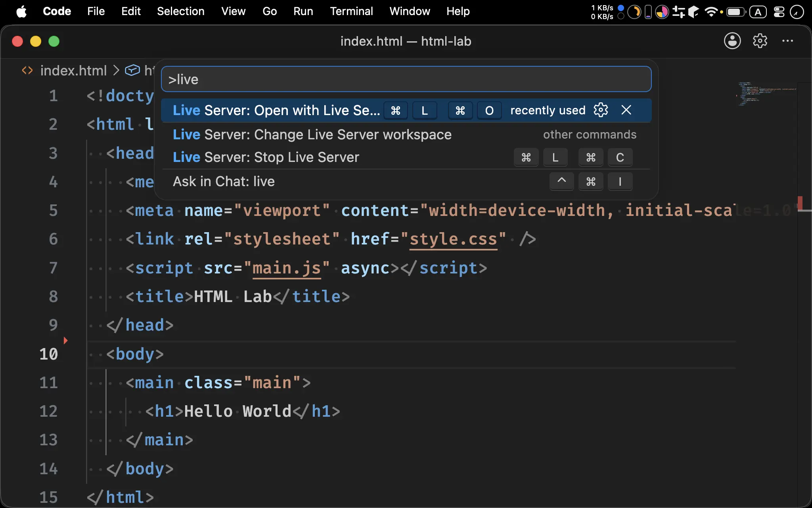The image size is (812, 508).
Task: Click the index.html file icon in breadcrumbs
Action: point(27,71)
